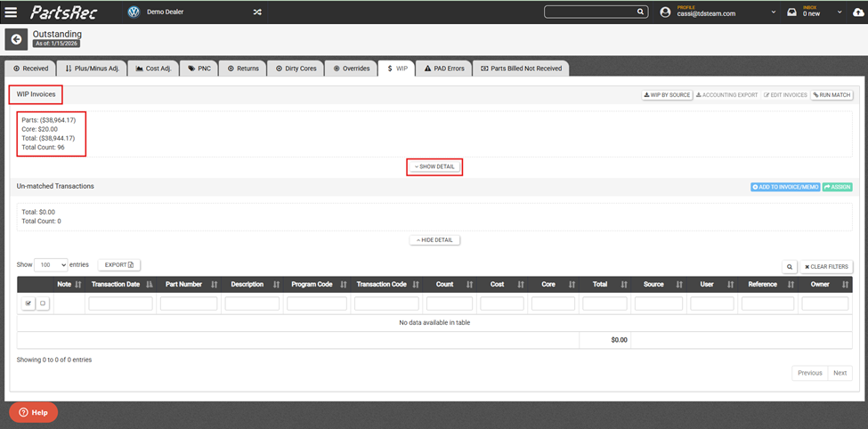Open the PAD Errors tab
868x429 pixels.
coord(444,68)
